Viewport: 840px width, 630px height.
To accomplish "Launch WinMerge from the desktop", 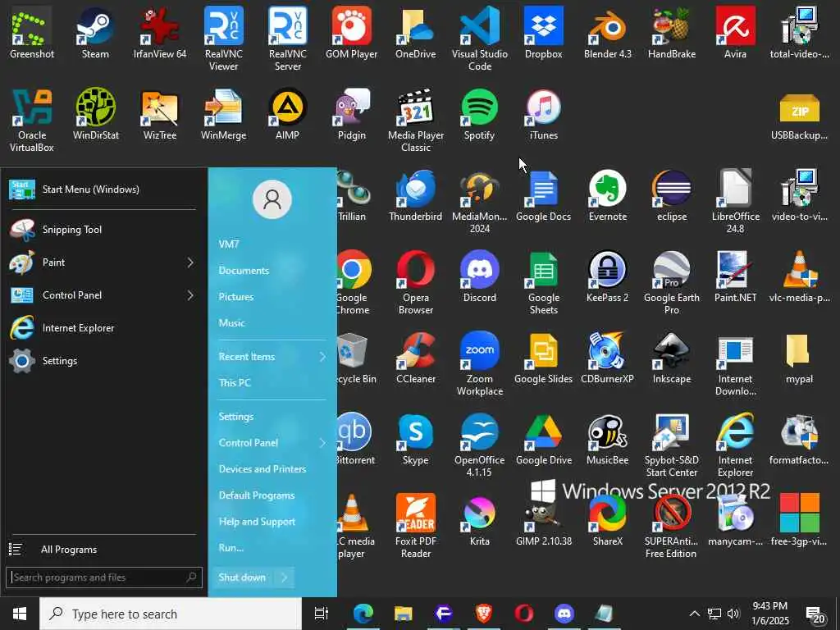I will tap(223, 113).
